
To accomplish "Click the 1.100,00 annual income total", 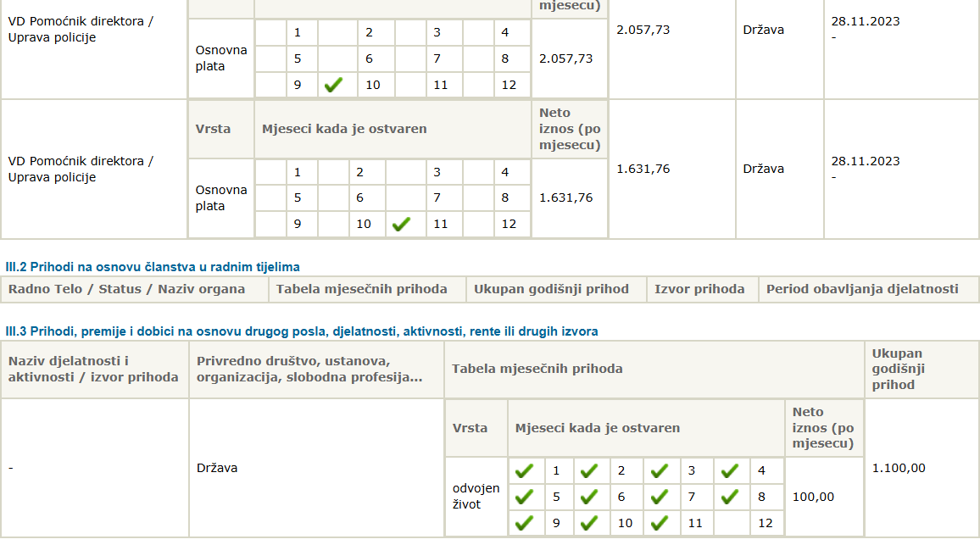I will click(x=899, y=468).
